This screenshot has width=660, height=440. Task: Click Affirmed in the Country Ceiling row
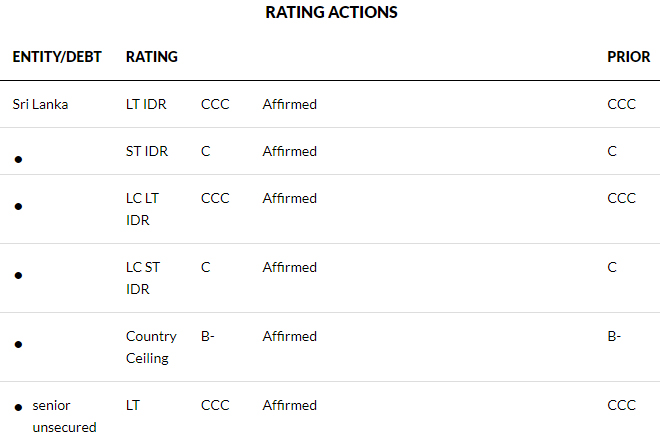[289, 336]
